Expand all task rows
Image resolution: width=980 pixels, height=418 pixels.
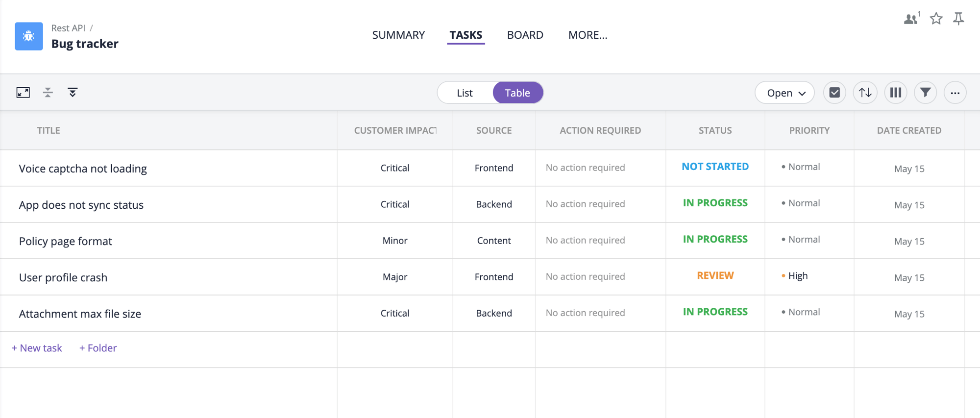point(73,93)
